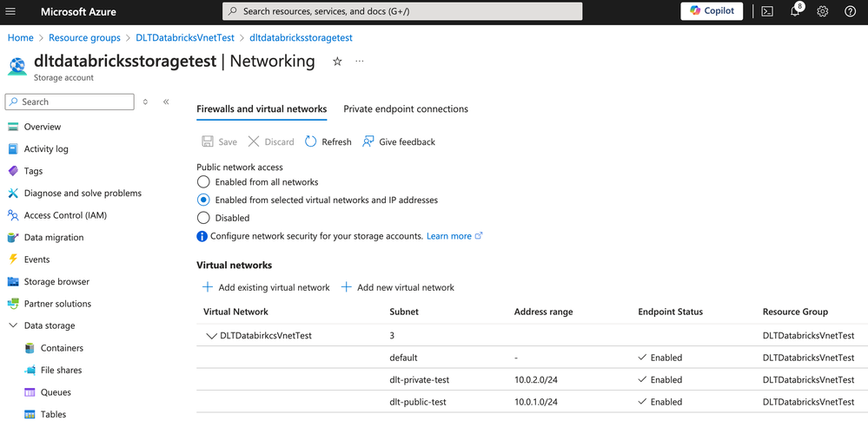Open the hamburger portal menu
Image resolution: width=868 pixels, height=427 pixels.
[10, 11]
